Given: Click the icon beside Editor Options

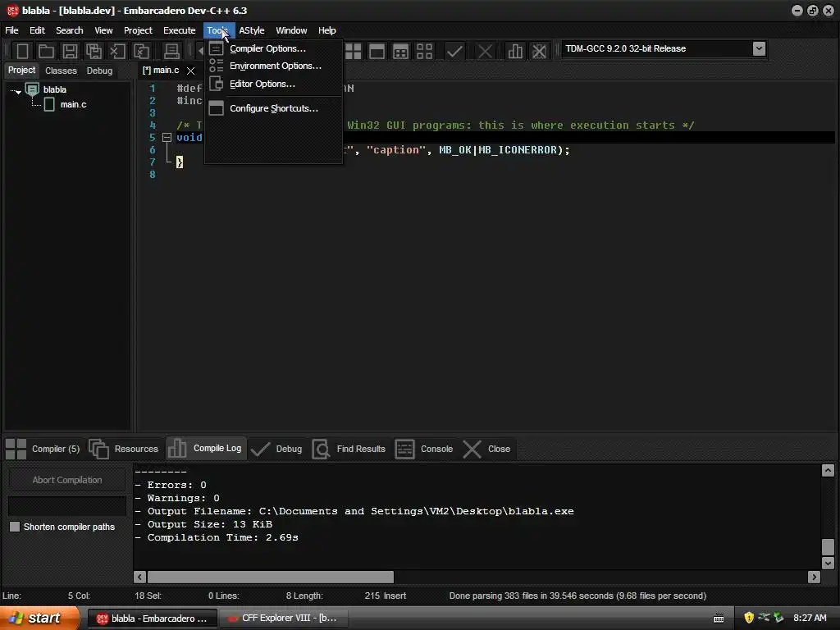Looking at the screenshot, I should 216,84.
